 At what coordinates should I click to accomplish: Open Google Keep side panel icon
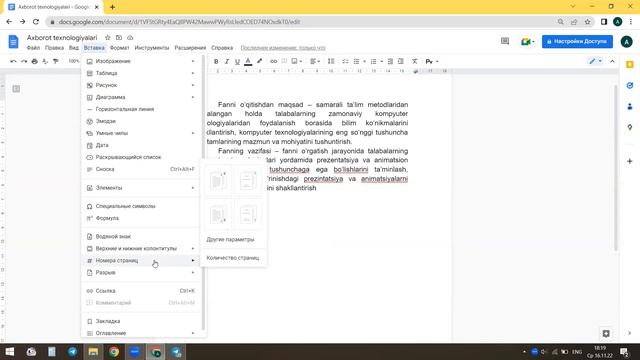[630, 64]
